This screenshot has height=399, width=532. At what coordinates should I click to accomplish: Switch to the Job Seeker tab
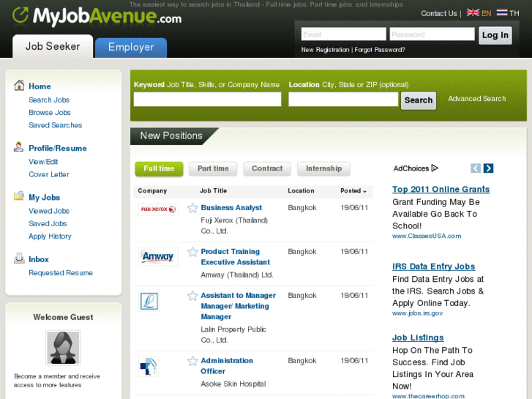53,46
